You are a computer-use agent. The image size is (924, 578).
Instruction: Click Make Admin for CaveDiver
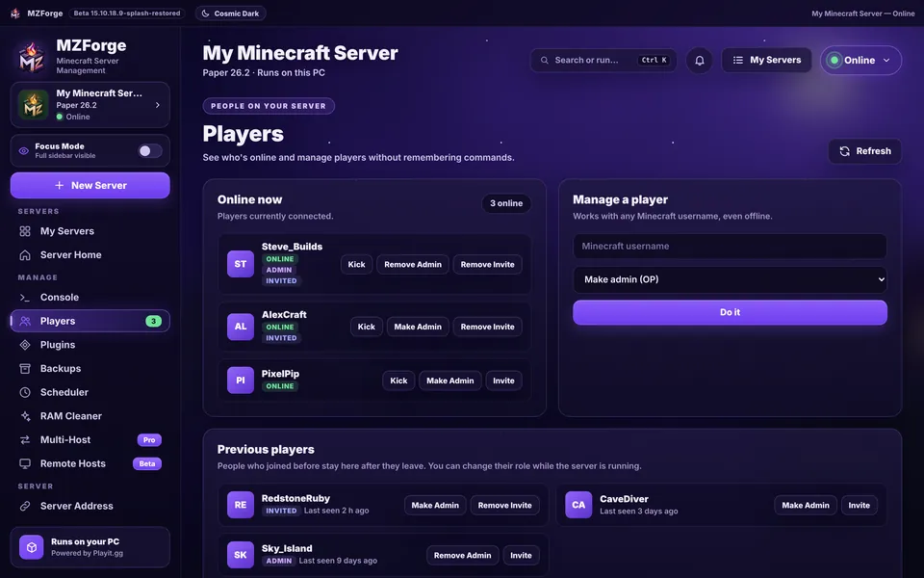(x=806, y=506)
